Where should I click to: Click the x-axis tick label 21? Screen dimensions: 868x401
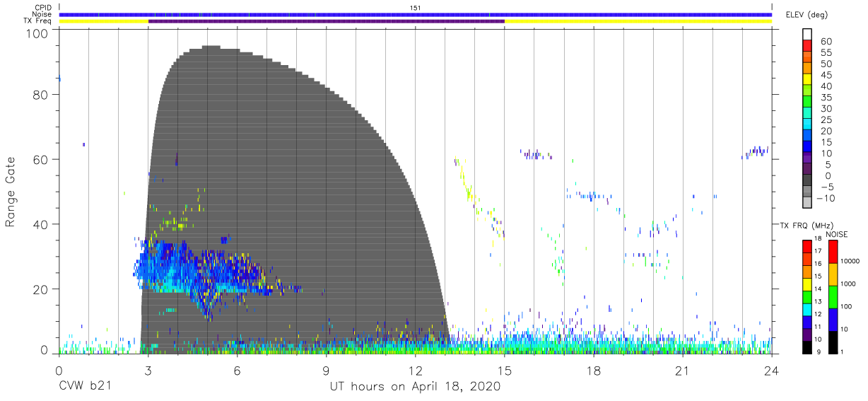click(683, 370)
